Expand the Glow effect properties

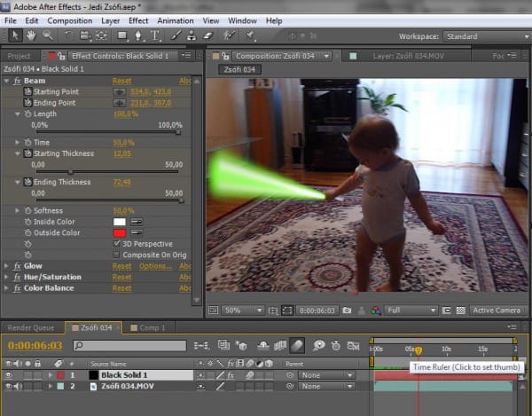click(7, 265)
